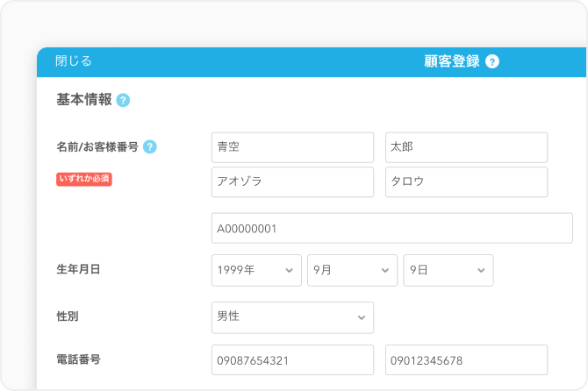The height and width of the screenshot is (391, 588).
Task: Open the birth day dropdown showing 9日
Action: point(448,271)
